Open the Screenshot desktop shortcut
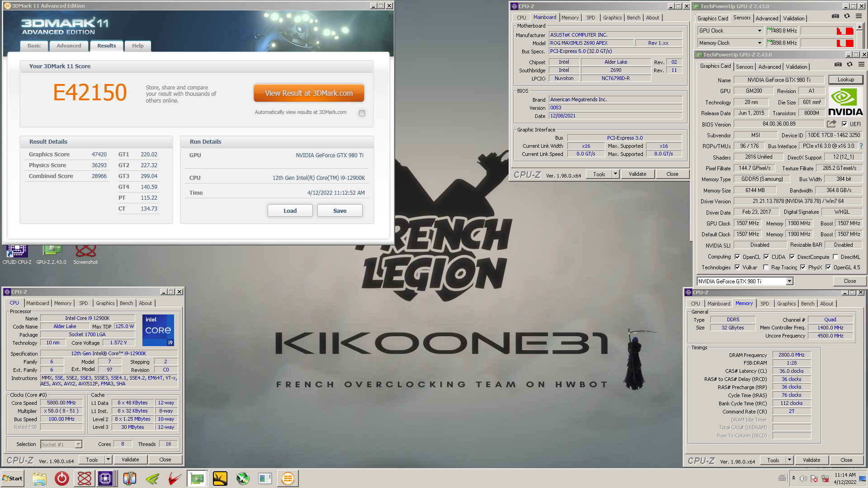Screen dimensions: 868x488 click(x=85, y=254)
